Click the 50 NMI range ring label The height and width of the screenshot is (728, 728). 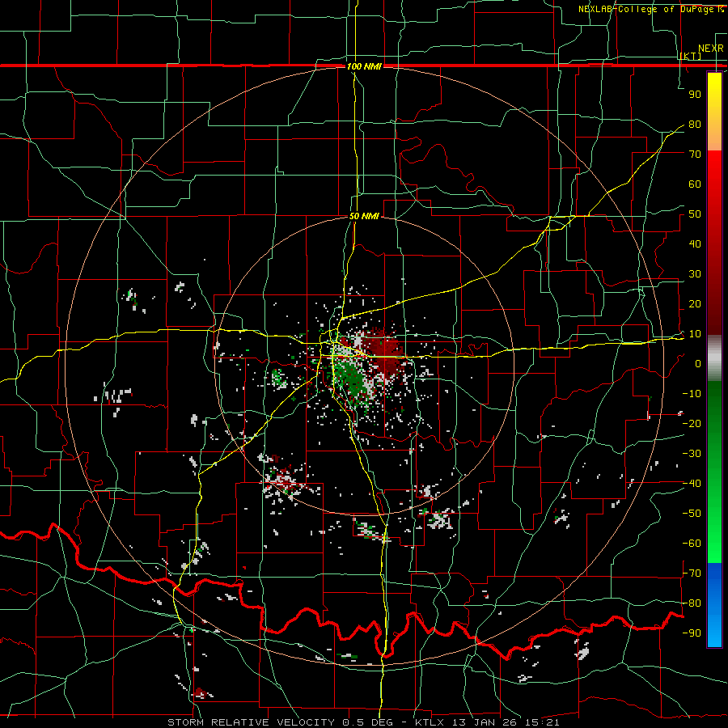(364, 216)
